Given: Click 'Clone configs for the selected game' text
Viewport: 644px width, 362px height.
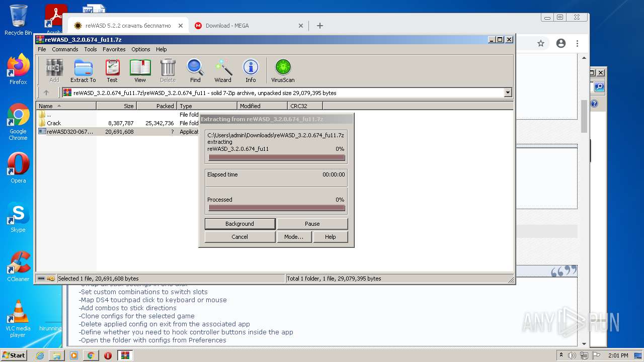Looking at the screenshot, I should pyautogui.click(x=136, y=316).
